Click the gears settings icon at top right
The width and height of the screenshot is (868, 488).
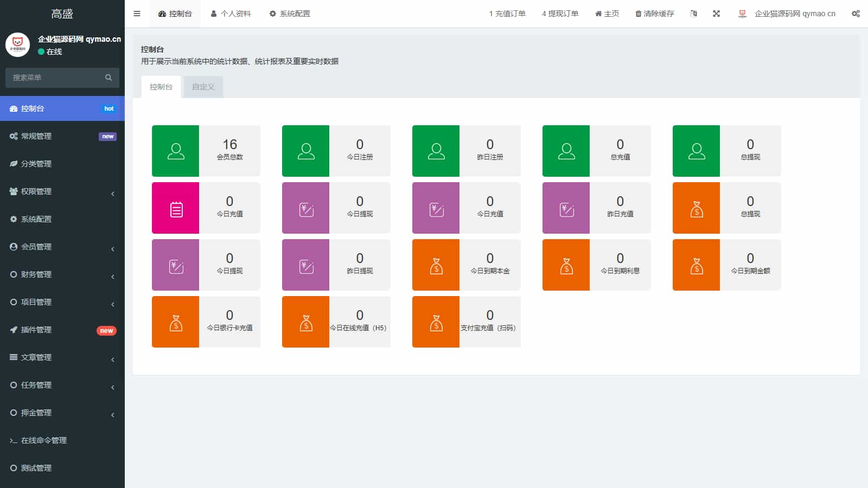coord(856,14)
